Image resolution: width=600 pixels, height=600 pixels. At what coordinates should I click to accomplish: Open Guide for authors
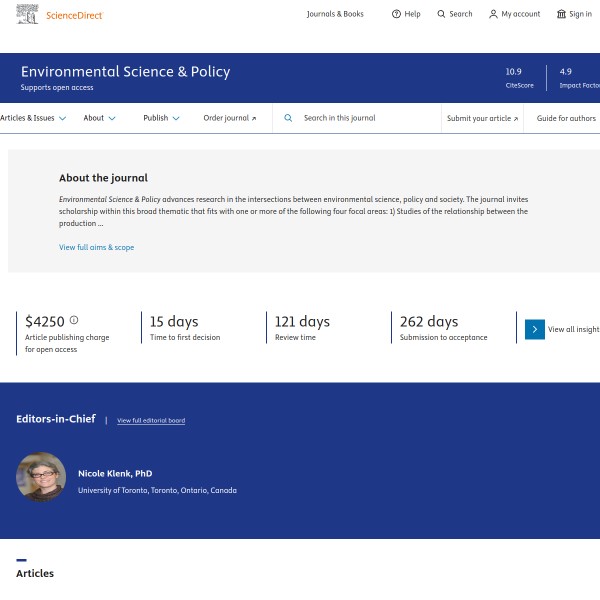click(566, 118)
